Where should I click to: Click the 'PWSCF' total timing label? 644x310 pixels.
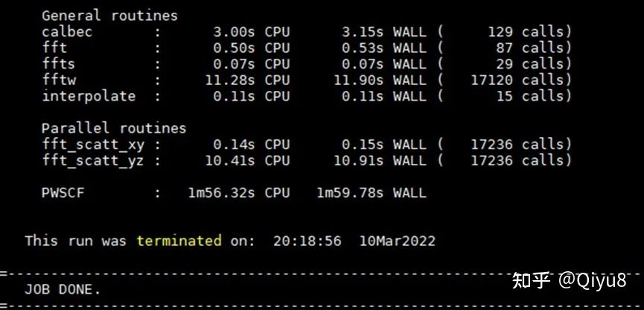tap(63, 193)
